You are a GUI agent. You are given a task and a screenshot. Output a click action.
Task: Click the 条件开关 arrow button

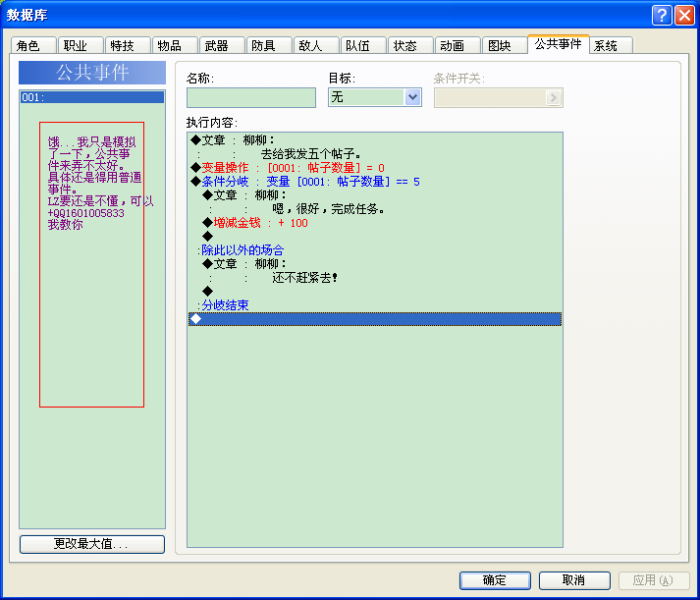coord(553,98)
